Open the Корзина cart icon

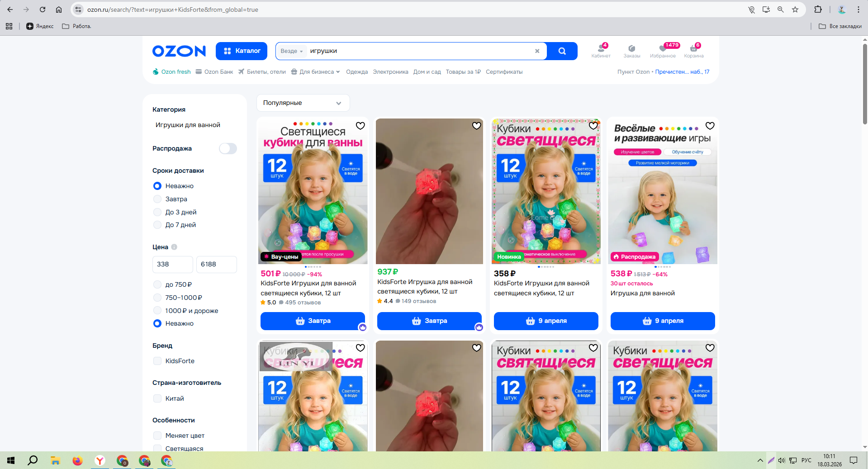click(x=694, y=51)
